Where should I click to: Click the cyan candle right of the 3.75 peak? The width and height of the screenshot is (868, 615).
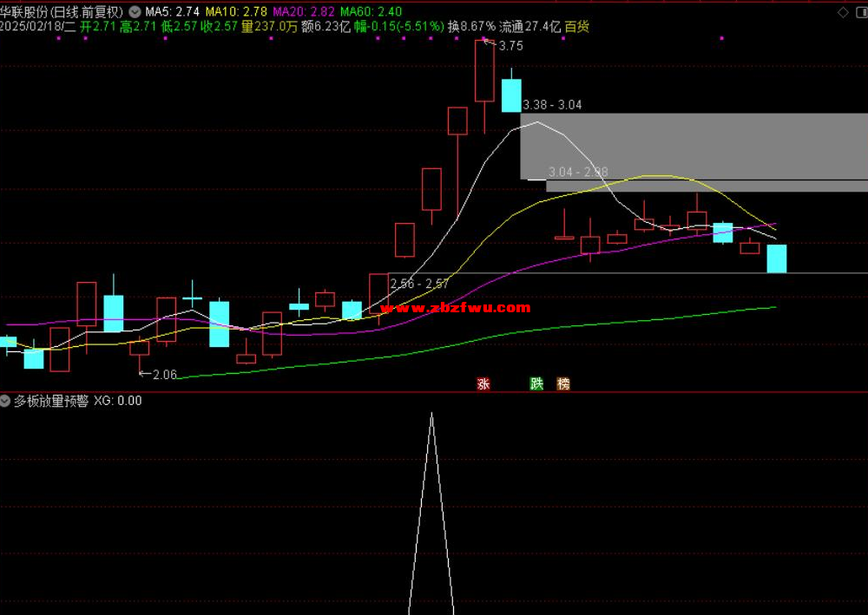pos(511,95)
